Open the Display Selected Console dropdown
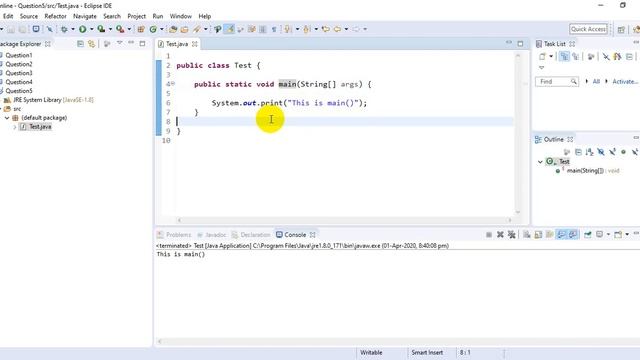This screenshot has height=360, width=640. pos(608,235)
